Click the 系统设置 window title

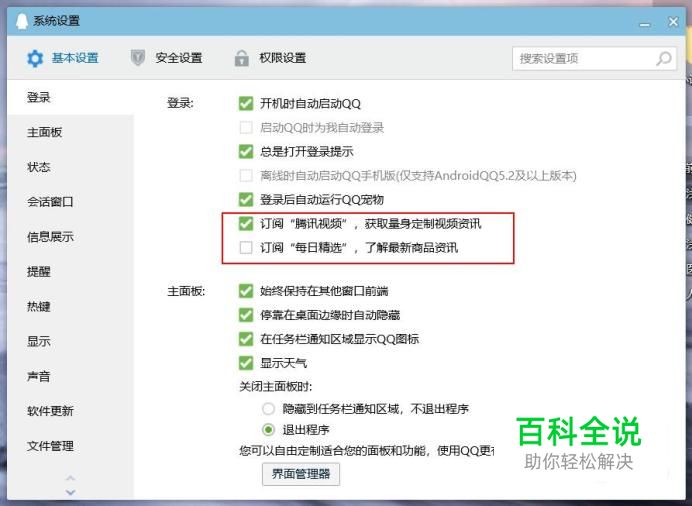(x=56, y=21)
